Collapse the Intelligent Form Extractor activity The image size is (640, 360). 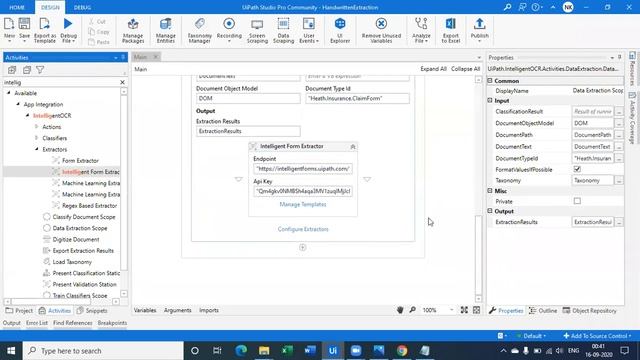[353, 147]
